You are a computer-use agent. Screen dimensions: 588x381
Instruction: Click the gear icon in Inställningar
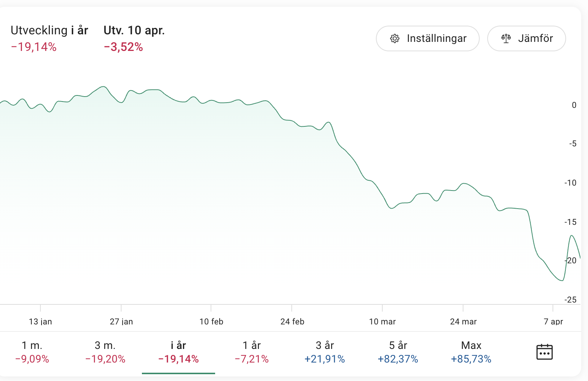tap(395, 38)
